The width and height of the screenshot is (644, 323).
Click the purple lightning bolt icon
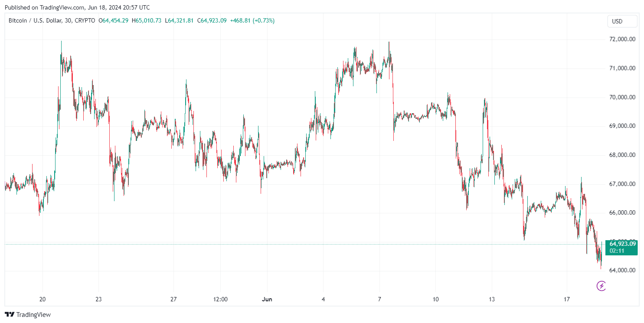(x=601, y=285)
